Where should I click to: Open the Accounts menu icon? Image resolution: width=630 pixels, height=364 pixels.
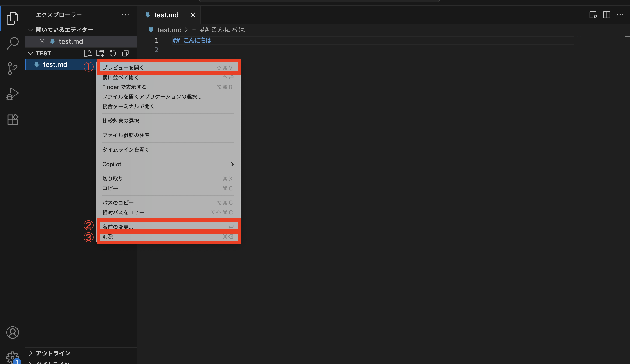coord(13,332)
